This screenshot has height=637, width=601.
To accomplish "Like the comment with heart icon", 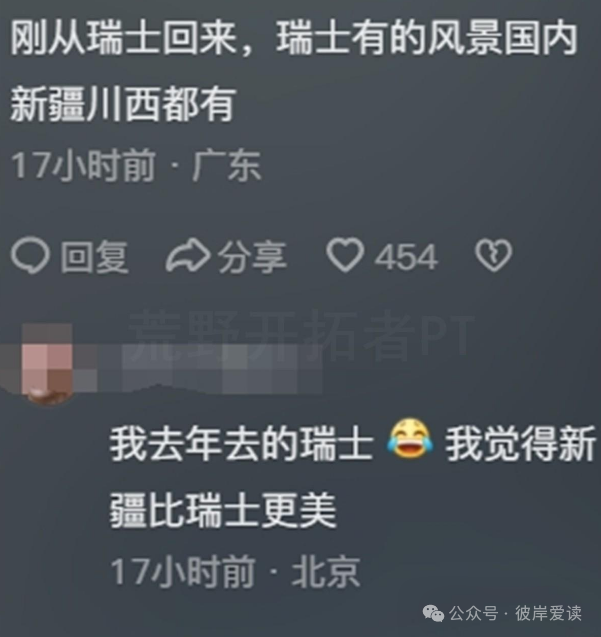I will click(345, 255).
